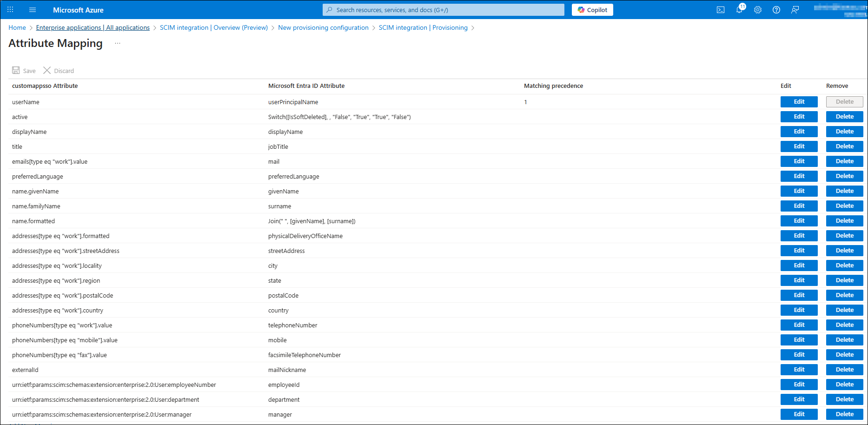Open the hamburger portal menu

pyautogui.click(x=33, y=10)
